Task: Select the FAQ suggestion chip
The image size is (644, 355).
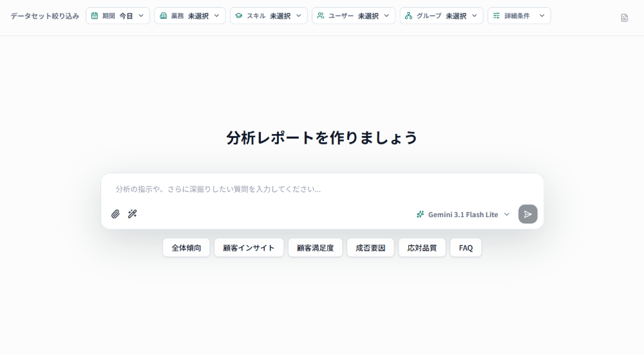Action: tap(466, 248)
